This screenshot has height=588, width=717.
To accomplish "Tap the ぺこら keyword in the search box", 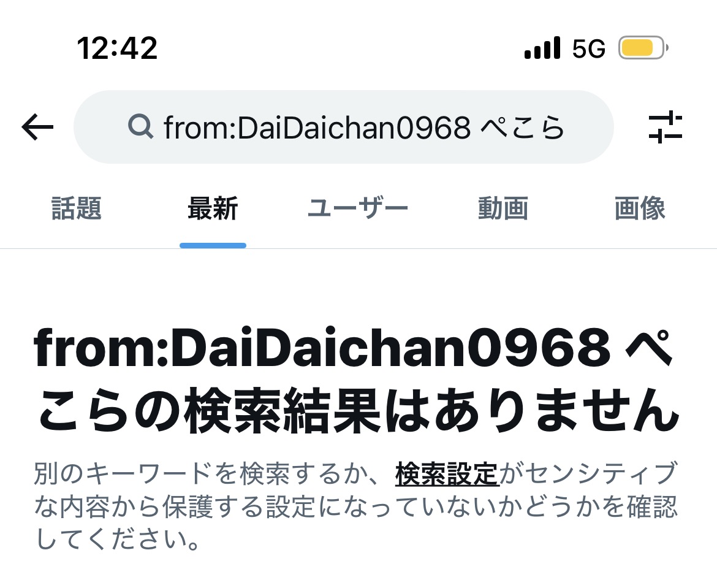I will 523,127.
